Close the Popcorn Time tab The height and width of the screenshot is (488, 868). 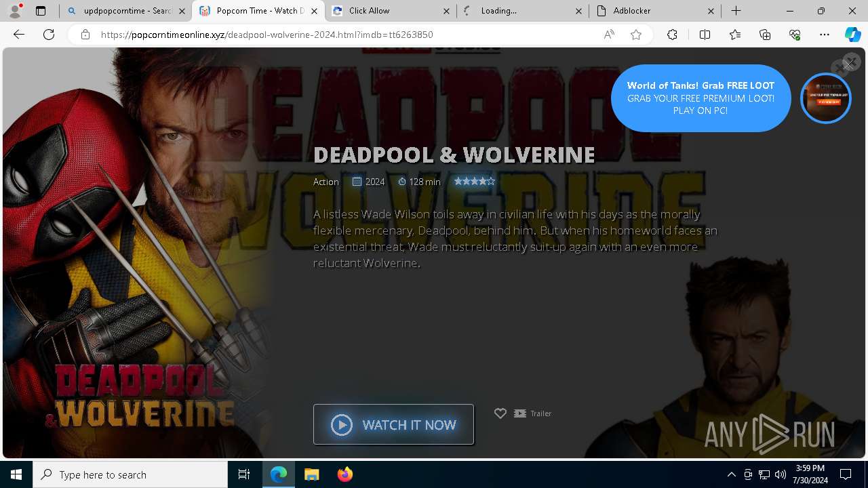314,11
